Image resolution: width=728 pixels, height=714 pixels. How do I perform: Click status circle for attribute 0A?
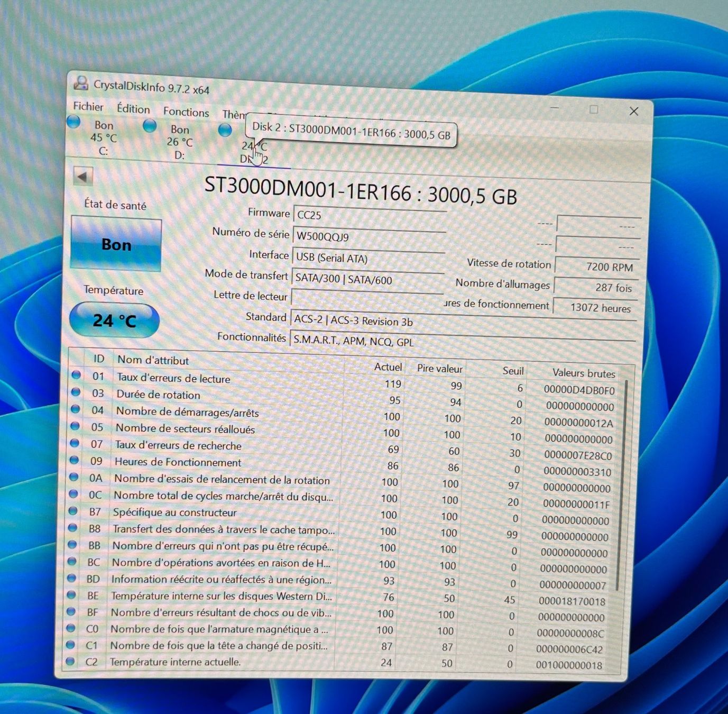[74, 477]
